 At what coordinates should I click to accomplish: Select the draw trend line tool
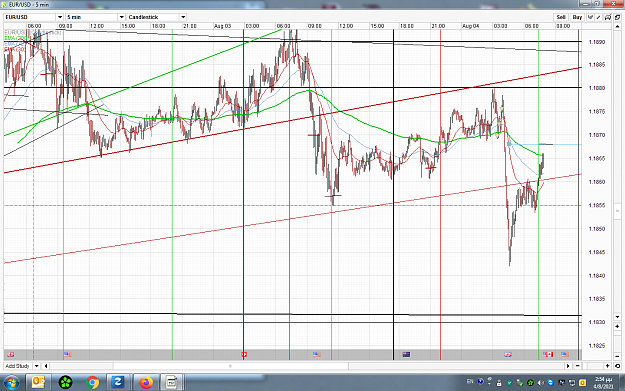pos(598,17)
